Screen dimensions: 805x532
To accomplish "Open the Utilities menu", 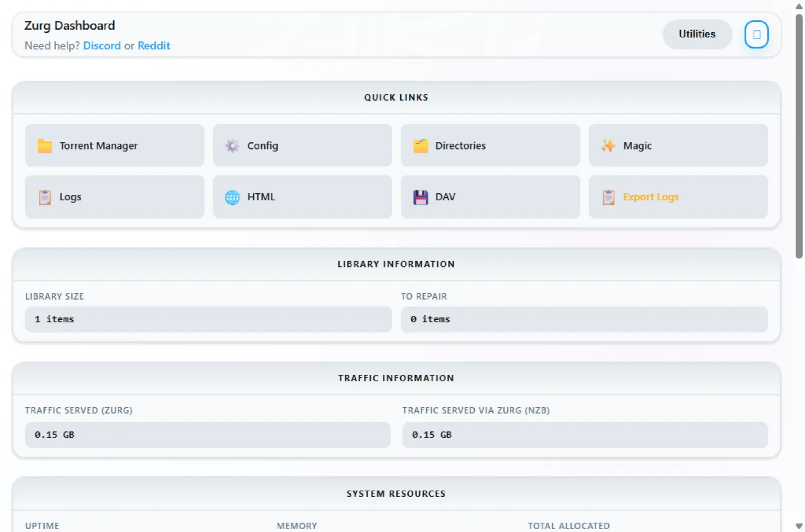I will click(697, 35).
